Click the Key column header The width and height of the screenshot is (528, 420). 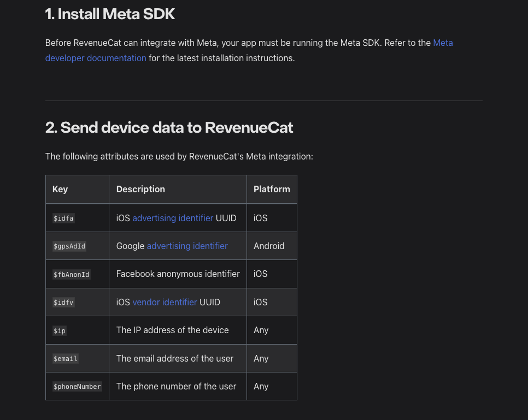[x=77, y=189]
